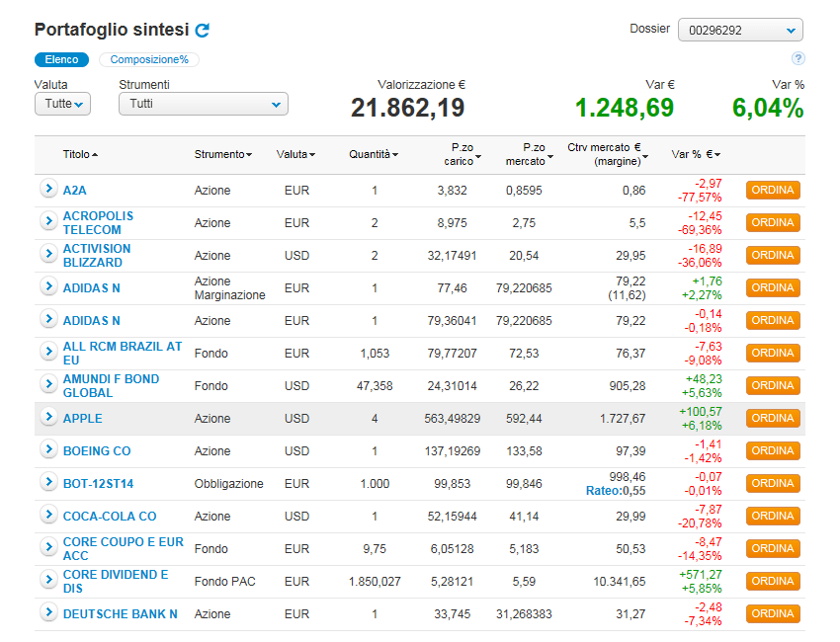Click ORDINA for CORE COUPO E EUR ACC
This screenshot has height=642, width=840.
(x=773, y=549)
